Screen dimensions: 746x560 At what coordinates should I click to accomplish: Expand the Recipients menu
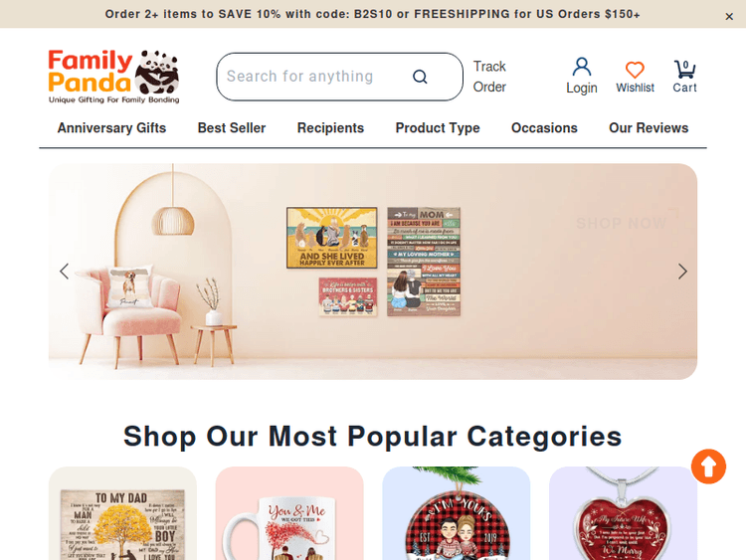(330, 128)
